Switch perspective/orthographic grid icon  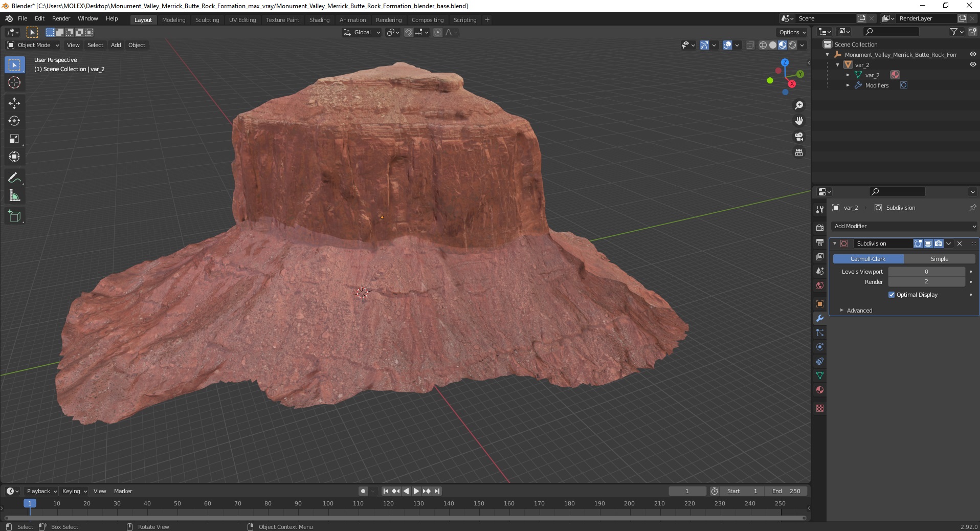click(x=798, y=152)
